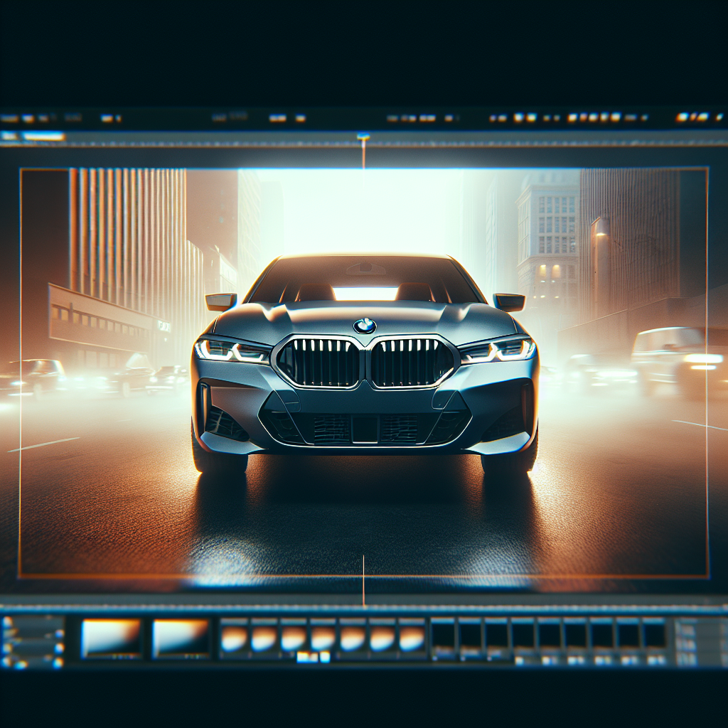Select the first dark empty frame thumbnail
The height and width of the screenshot is (728, 728).
pyautogui.click(x=443, y=634)
